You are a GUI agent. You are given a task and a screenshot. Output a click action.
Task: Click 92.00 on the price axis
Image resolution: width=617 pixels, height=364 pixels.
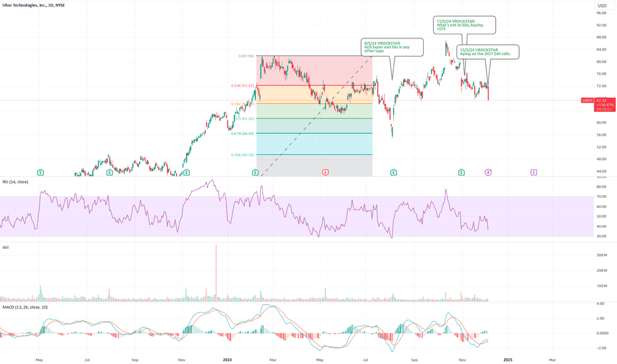(601, 25)
